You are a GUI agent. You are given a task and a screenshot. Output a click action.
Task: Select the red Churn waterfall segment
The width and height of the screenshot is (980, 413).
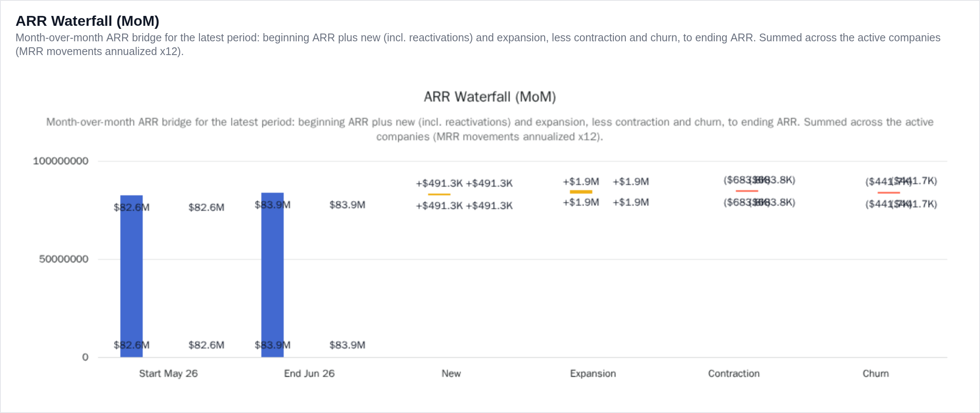889,193
